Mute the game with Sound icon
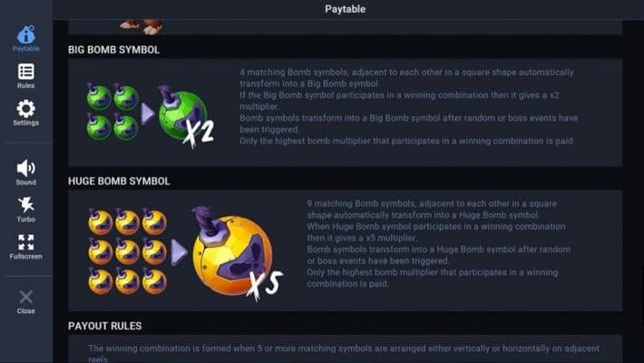Screen dimensions: 644x363 (x=26, y=172)
